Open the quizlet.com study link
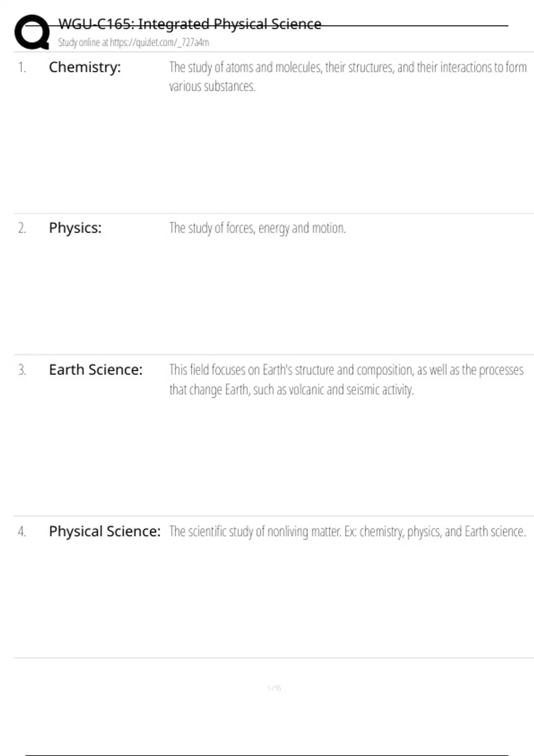Image resolution: width=534 pixels, height=756 pixels. click(159, 43)
